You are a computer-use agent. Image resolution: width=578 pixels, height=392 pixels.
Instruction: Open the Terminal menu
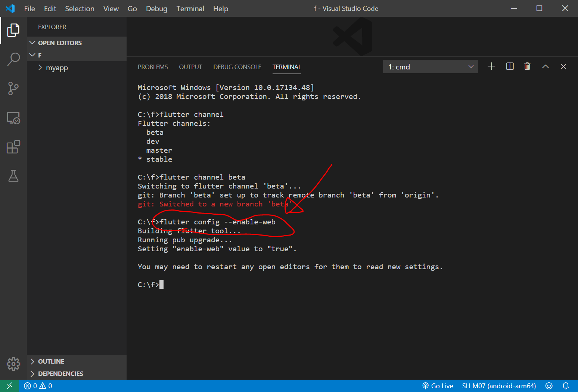coord(190,9)
